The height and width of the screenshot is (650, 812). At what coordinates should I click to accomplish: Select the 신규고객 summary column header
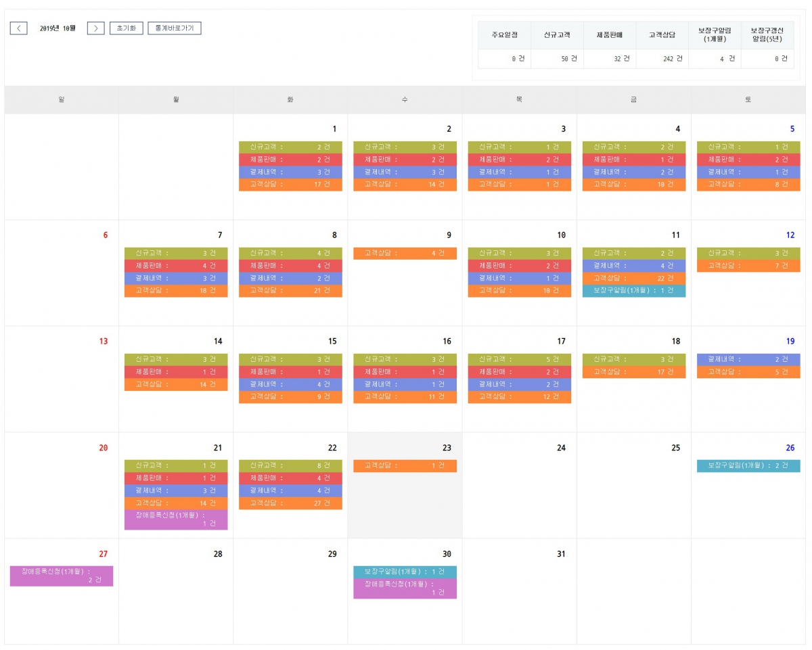[x=557, y=34]
